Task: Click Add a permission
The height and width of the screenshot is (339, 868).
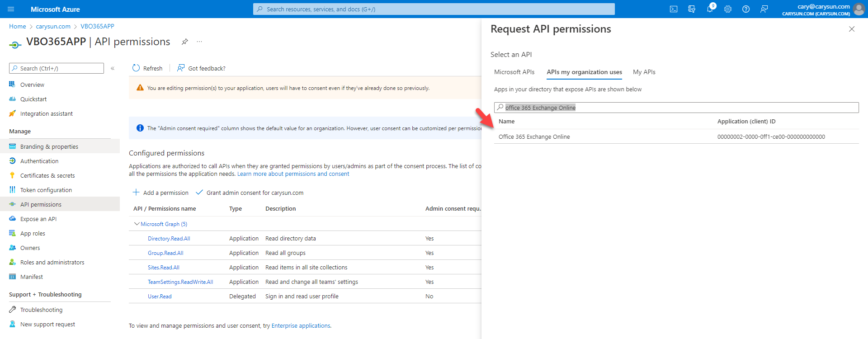Action: pos(160,193)
